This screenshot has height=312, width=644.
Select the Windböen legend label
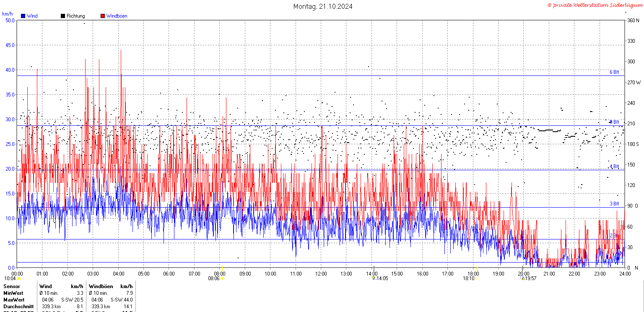pyautogui.click(x=117, y=16)
